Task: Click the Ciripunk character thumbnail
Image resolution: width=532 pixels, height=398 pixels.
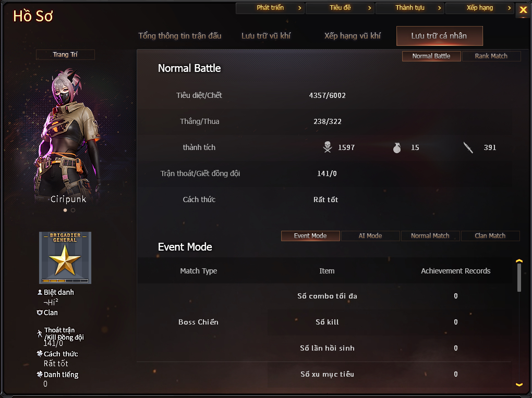Action: (68, 135)
